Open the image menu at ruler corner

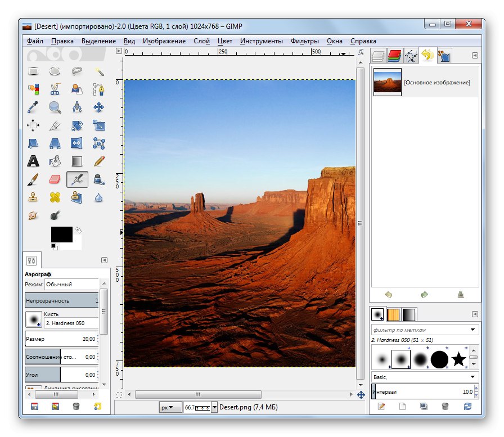119,51
